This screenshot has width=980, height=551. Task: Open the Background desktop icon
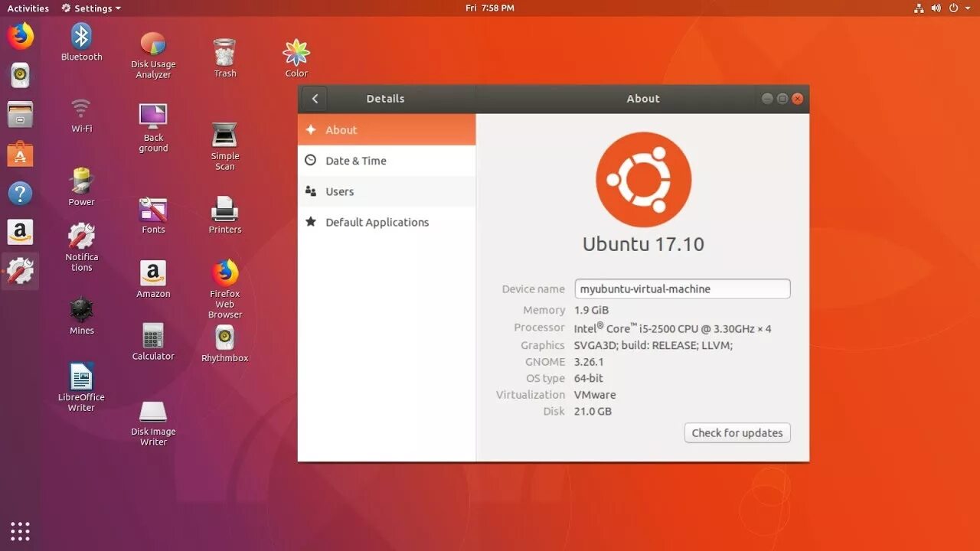[x=153, y=128]
